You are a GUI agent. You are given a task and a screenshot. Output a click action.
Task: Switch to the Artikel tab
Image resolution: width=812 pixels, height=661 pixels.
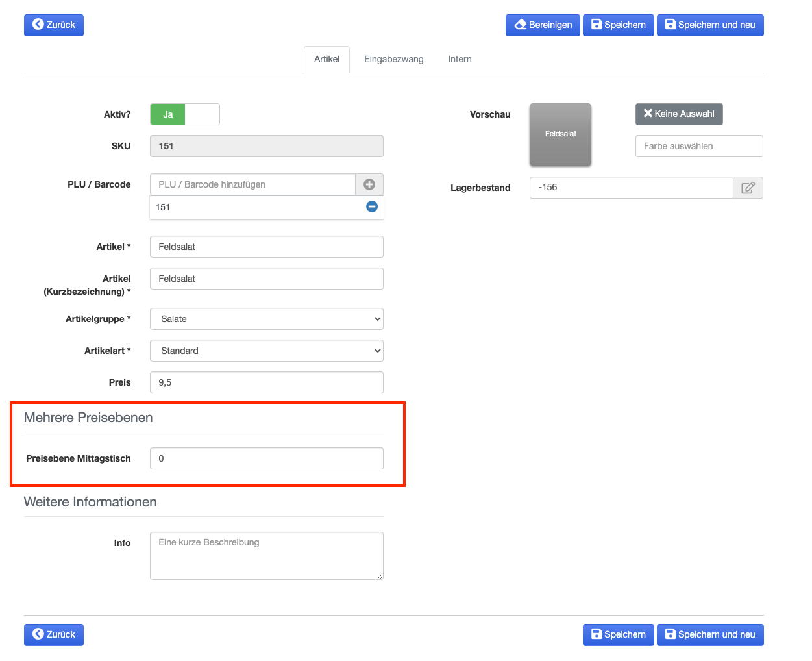point(326,59)
